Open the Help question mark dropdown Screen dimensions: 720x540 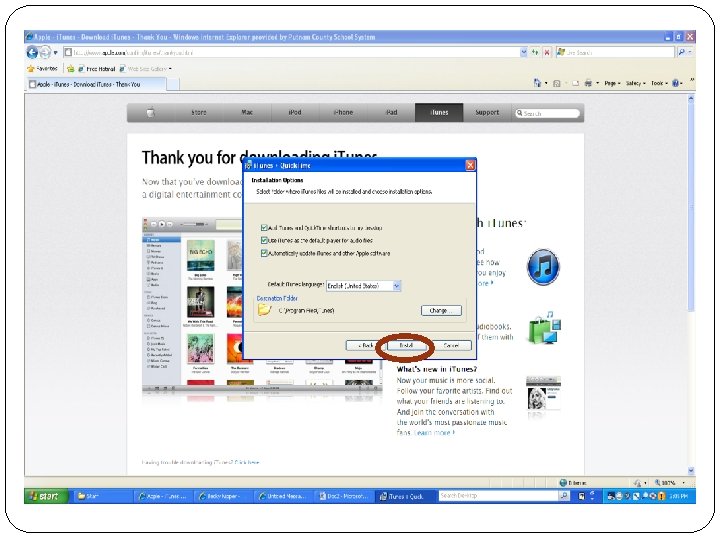click(x=677, y=84)
